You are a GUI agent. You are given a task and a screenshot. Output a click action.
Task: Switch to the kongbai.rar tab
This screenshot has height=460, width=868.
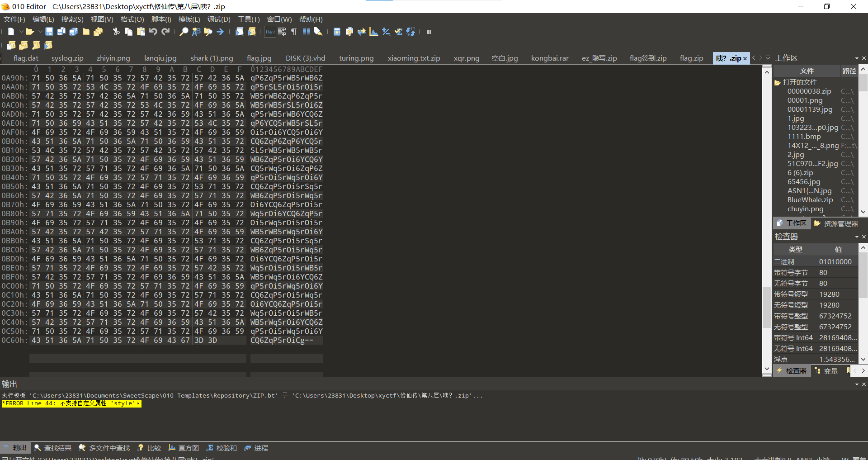550,58
